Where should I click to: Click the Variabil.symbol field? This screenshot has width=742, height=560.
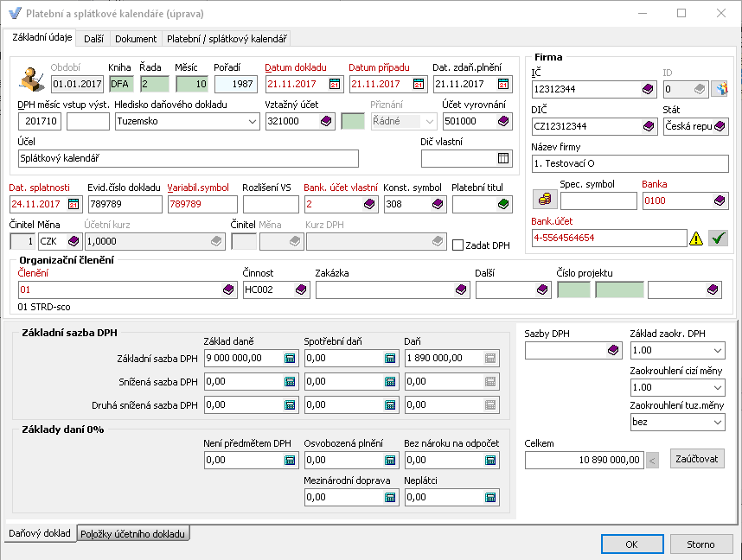point(202,204)
